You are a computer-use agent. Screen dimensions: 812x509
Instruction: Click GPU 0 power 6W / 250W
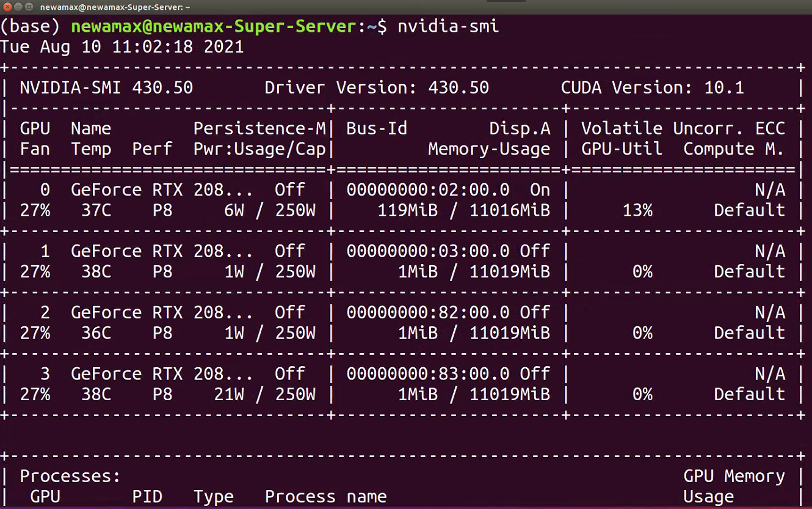[270, 210]
